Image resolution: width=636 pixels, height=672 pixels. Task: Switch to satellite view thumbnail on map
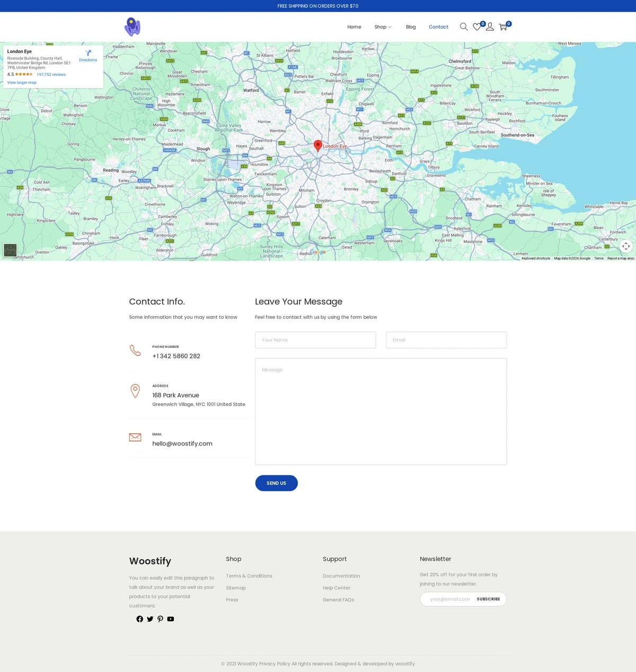pyautogui.click(x=10, y=250)
